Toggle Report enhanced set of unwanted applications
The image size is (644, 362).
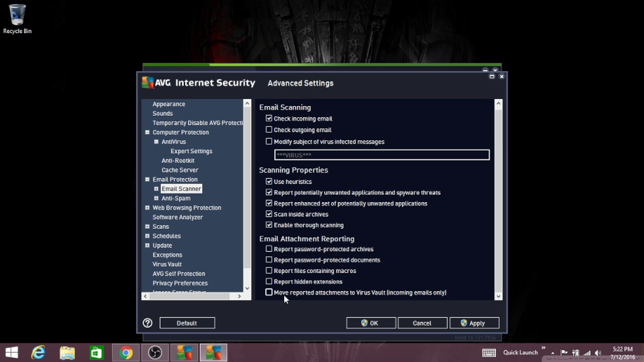[269, 203]
